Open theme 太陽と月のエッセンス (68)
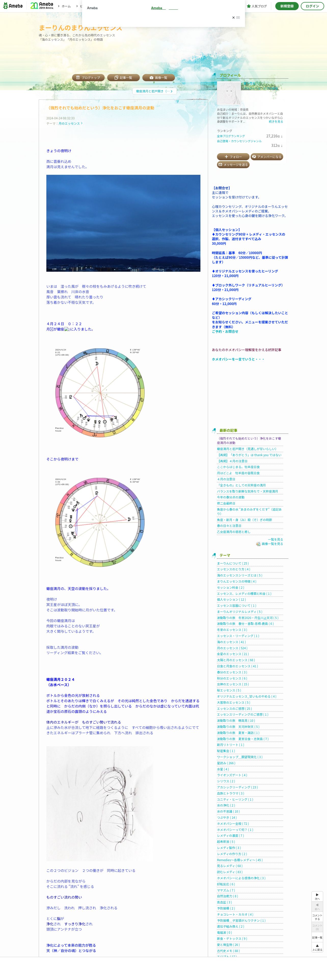327x980 pixels. pos(236,660)
